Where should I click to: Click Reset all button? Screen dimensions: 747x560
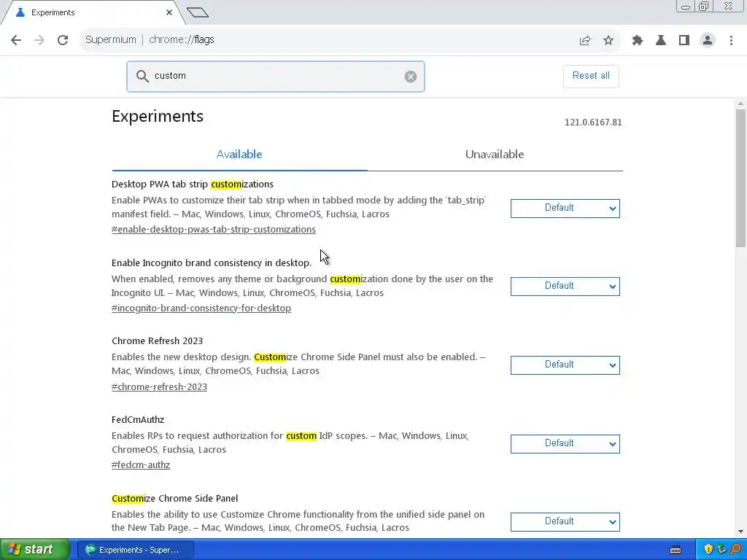pos(591,76)
